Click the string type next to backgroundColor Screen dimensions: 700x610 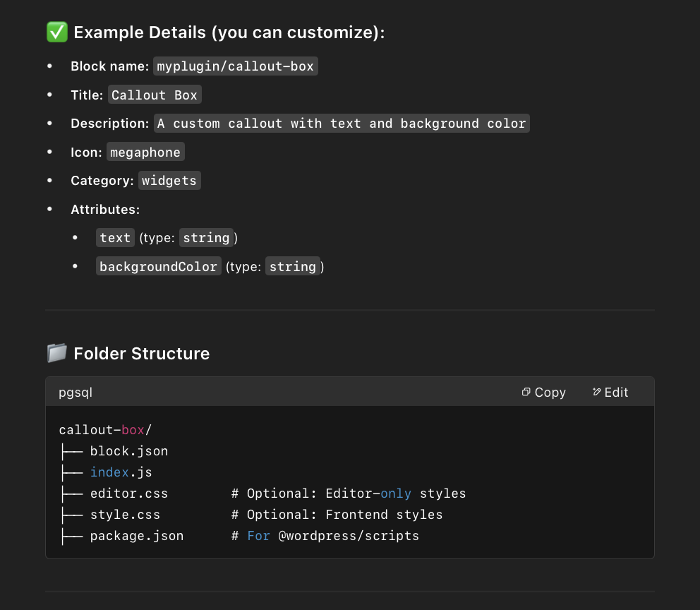tap(293, 266)
